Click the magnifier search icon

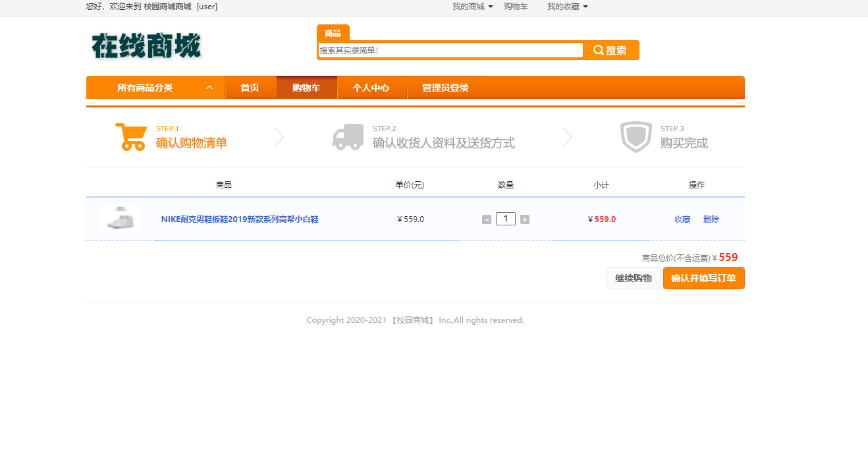coord(598,50)
